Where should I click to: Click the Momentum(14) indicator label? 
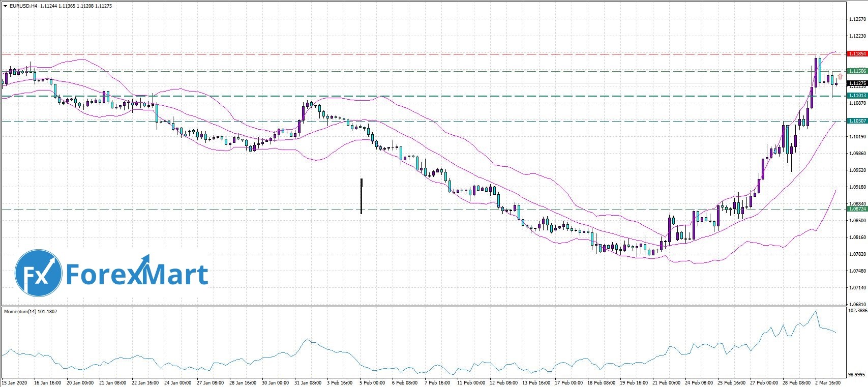31,311
